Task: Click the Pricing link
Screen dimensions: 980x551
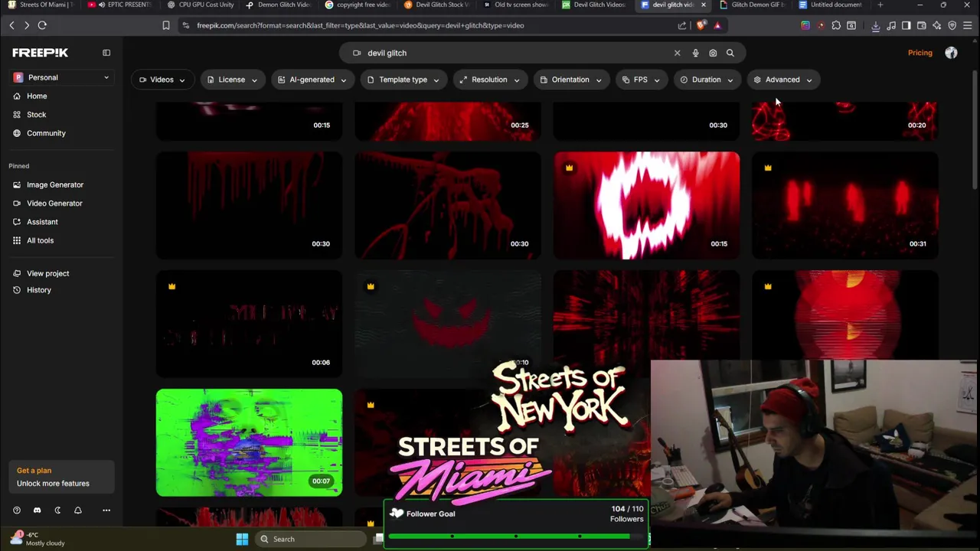Action: pyautogui.click(x=920, y=53)
